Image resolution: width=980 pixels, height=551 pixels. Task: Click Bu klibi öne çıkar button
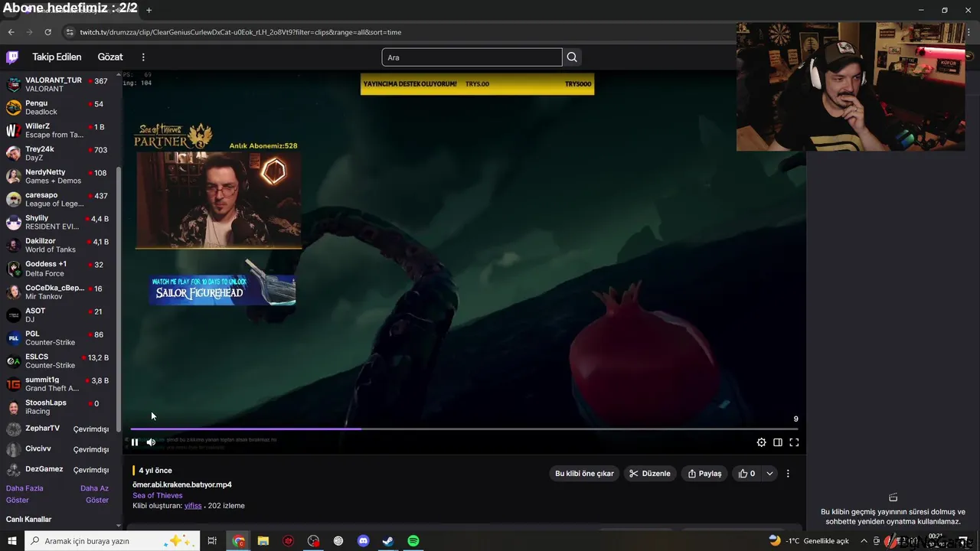coord(584,474)
